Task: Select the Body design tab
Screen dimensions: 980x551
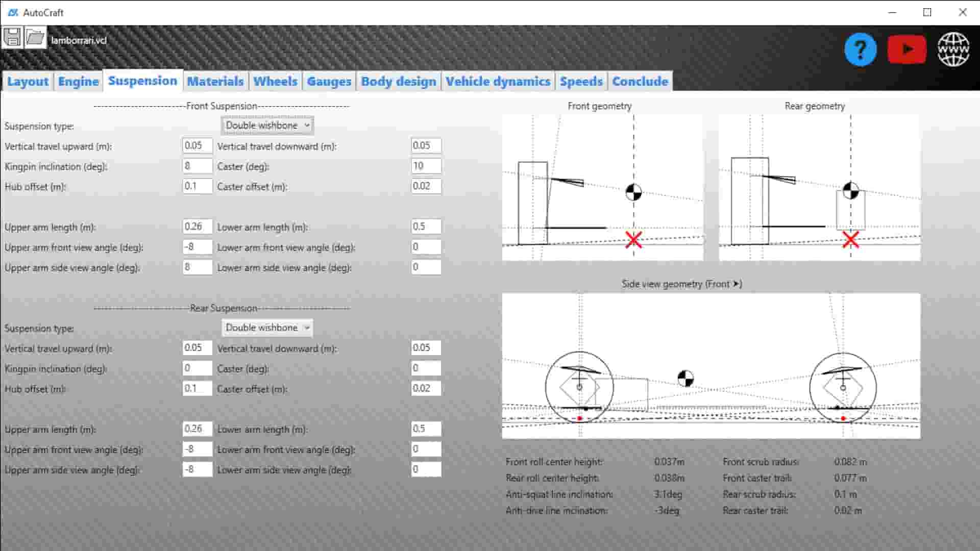Action: click(399, 81)
